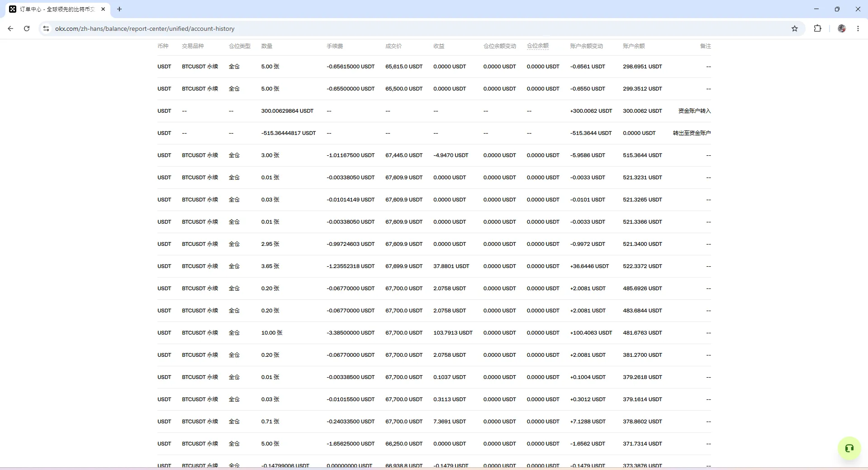Viewport: 868px width, 470px height.
Task: Click the quantity 2.95 张
Action: (270, 244)
